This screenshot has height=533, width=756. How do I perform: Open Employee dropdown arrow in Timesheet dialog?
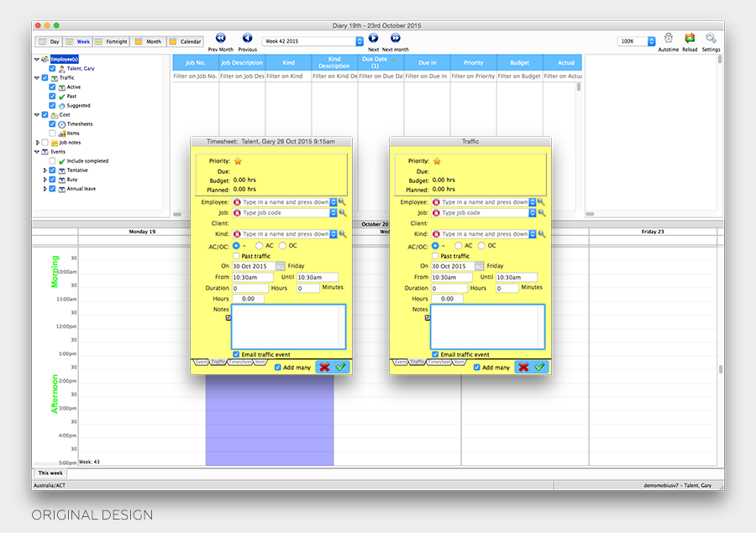point(333,202)
